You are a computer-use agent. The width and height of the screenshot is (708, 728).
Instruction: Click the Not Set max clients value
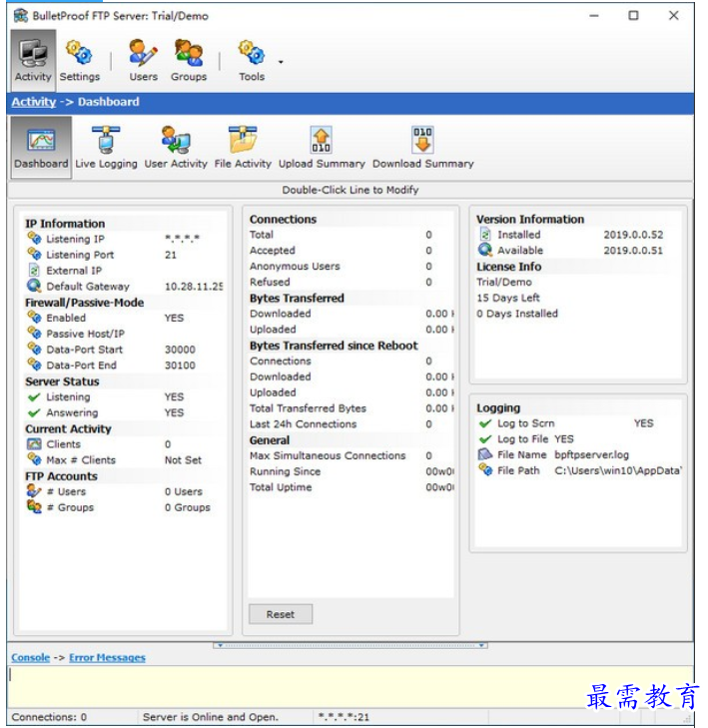click(183, 459)
